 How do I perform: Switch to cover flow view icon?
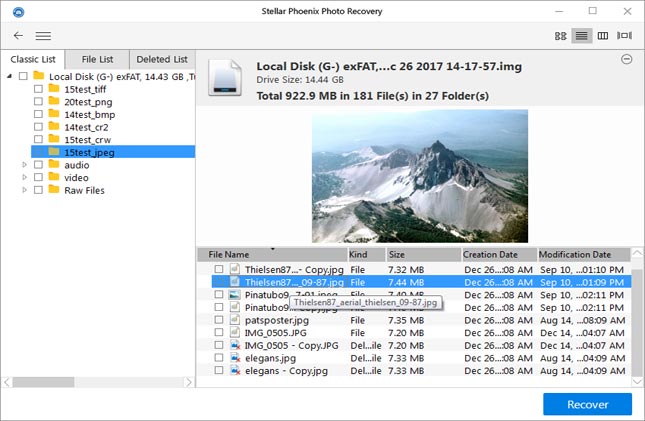point(624,36)
